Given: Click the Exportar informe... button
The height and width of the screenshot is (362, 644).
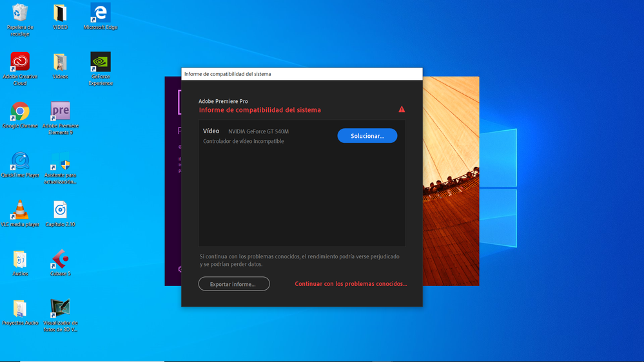Looking at the screenshot, I should pyautogui.click(x=234, y=283).
